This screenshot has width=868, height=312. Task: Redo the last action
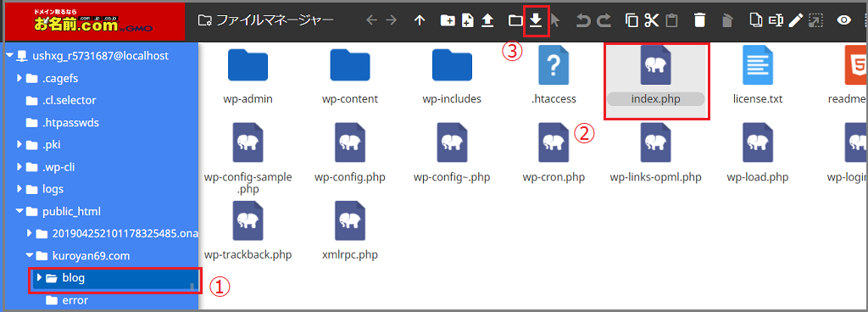604,20
